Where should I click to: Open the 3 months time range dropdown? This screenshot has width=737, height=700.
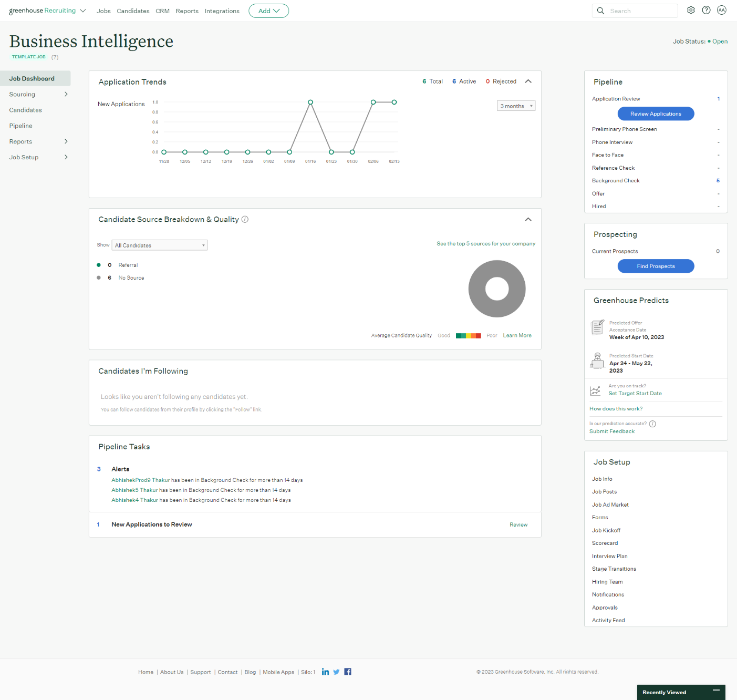[516, 106]
